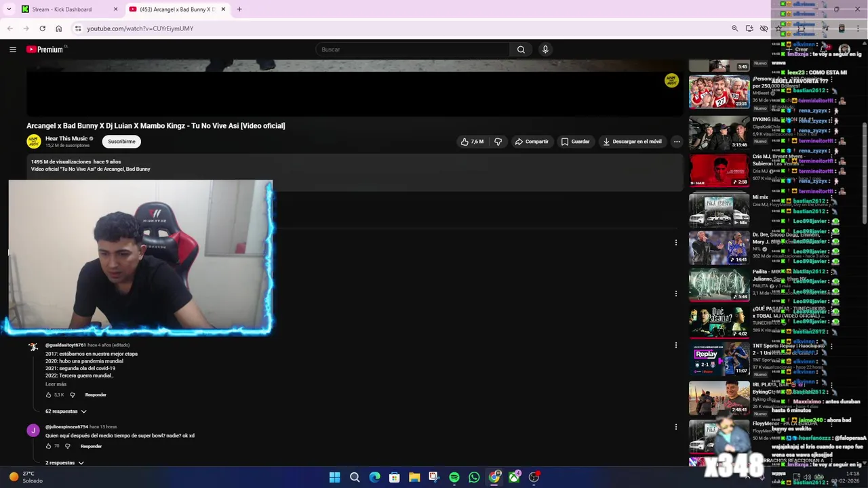This screenshot has width=868, height=488.
Task: Save the video with Guardar
Action: tap(575, 142)
